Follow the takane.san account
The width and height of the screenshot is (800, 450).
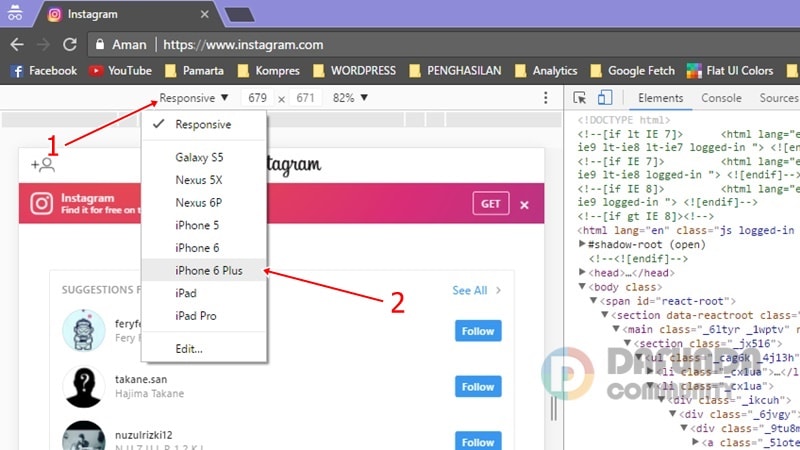tap(478, 387)
